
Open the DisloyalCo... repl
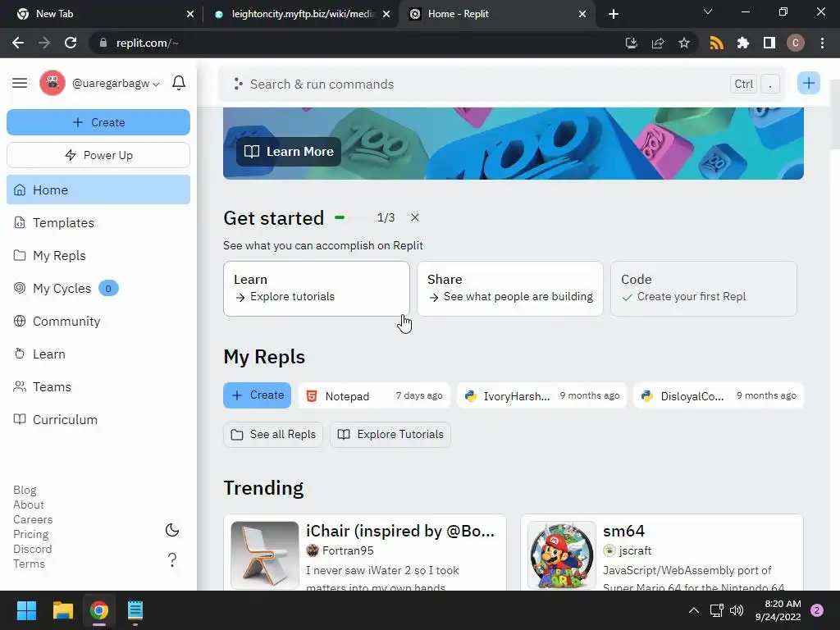click(x=719, y=396)
